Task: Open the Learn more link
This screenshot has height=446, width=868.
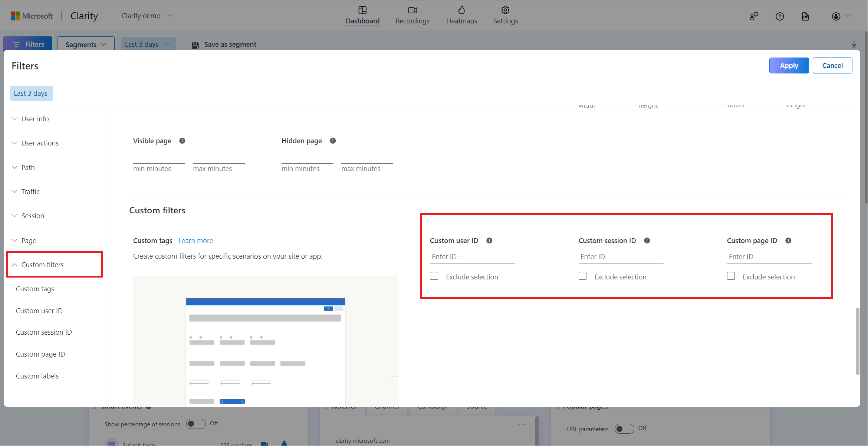Action: point(195,240)
